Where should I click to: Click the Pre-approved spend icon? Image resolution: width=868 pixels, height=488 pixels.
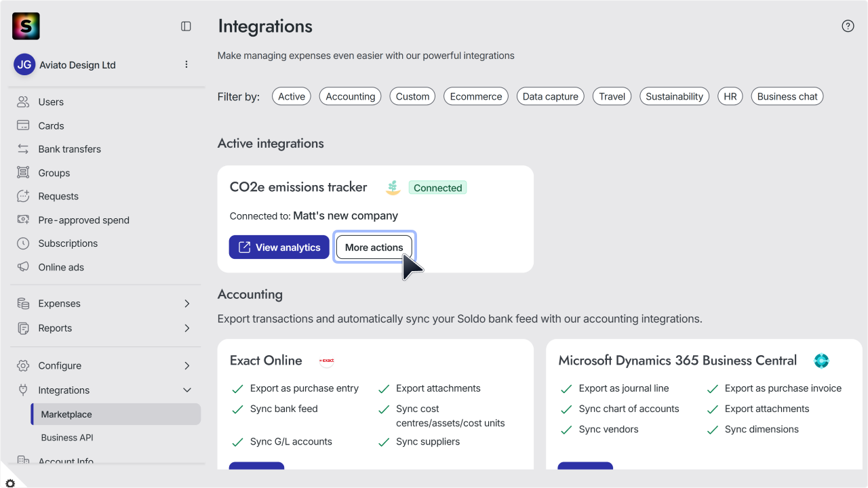point(23,220)
